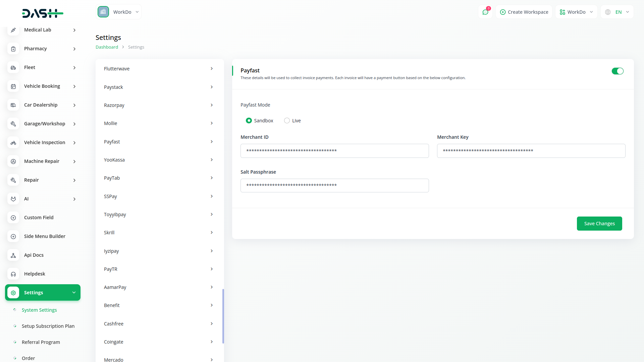Click the AI sidebar icon
644x362 pixels.
tap(13, 199)
